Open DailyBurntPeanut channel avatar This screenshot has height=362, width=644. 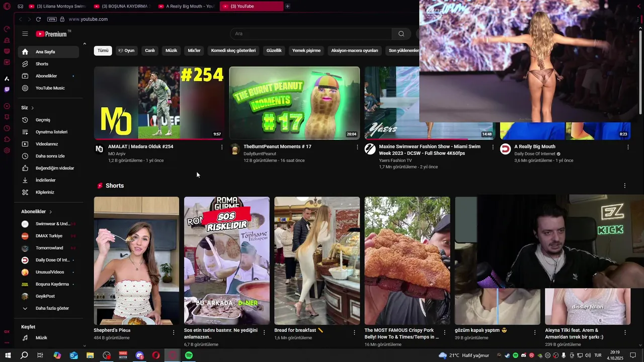235,149
